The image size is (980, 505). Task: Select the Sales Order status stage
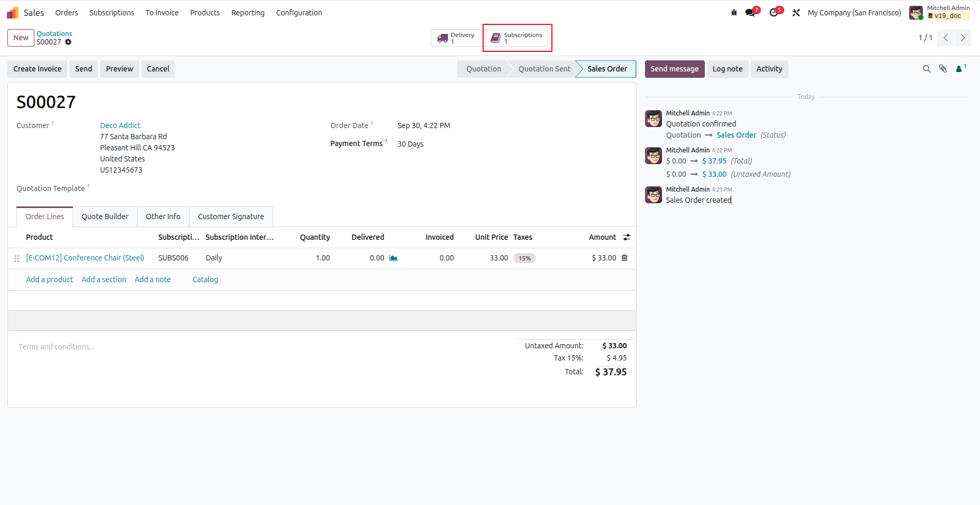607,69
